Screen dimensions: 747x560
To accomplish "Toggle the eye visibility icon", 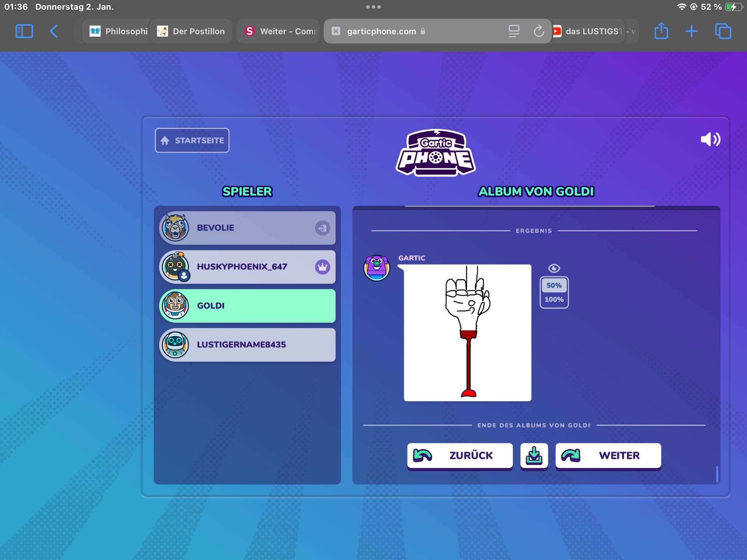I will [554, 268].
